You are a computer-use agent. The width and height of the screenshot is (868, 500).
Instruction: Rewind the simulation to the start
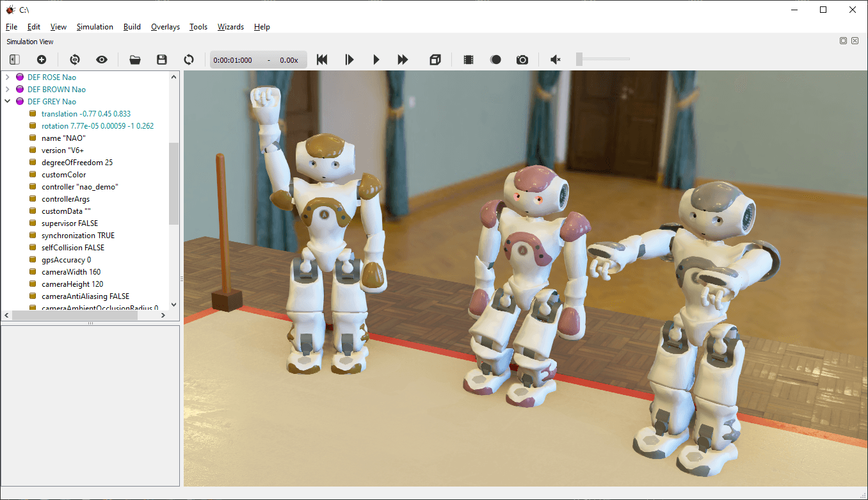pos(322,60)
